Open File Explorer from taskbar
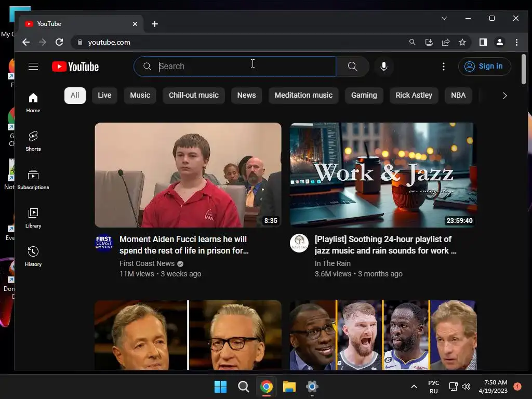Image resolution: width=532 pixels, height=399 pixels. [289, 387]
